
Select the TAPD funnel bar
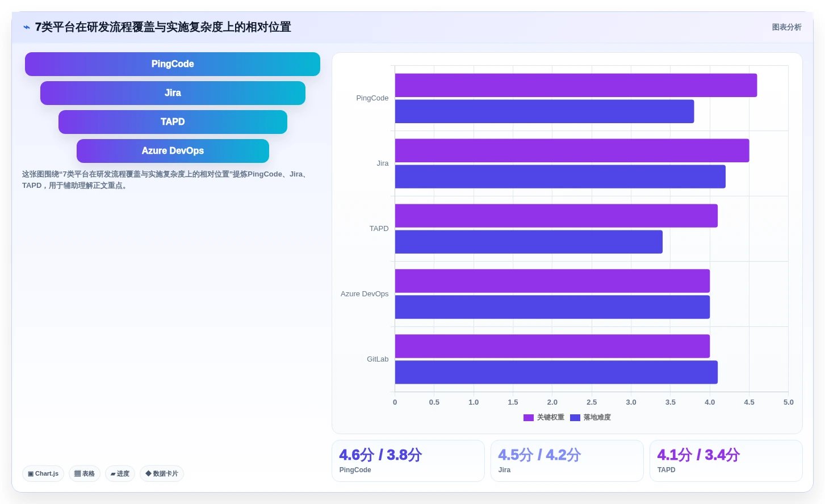point(173,122)
